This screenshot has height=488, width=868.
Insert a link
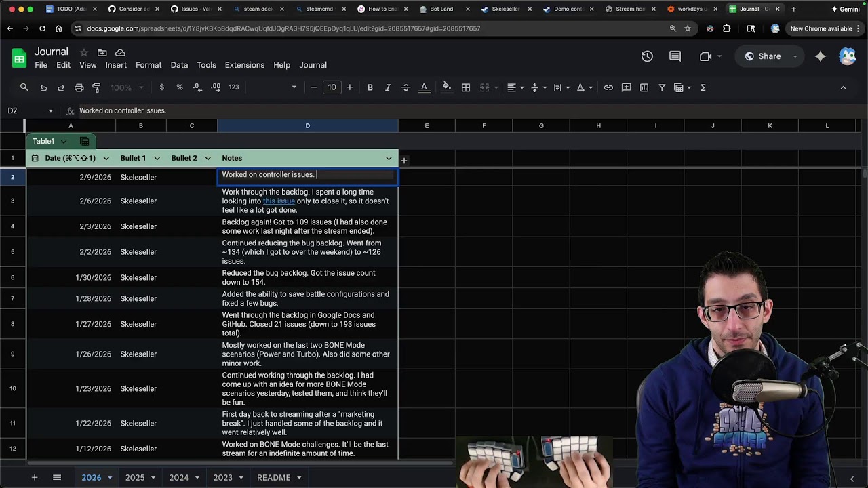[x=608, y=87]
